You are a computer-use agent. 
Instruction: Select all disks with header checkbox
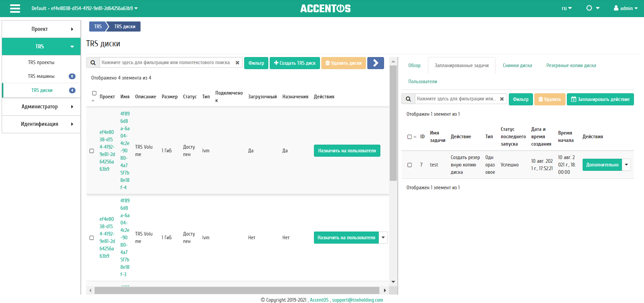click(94, 93)
